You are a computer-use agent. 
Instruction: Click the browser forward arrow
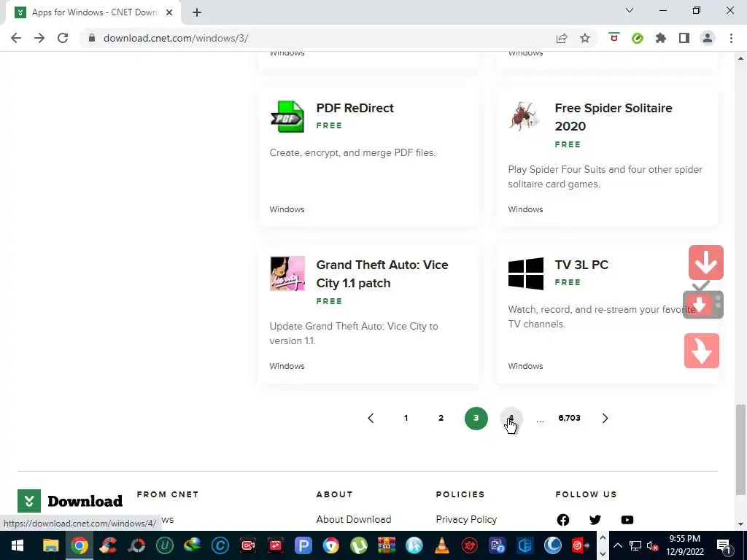pos(39,38)
